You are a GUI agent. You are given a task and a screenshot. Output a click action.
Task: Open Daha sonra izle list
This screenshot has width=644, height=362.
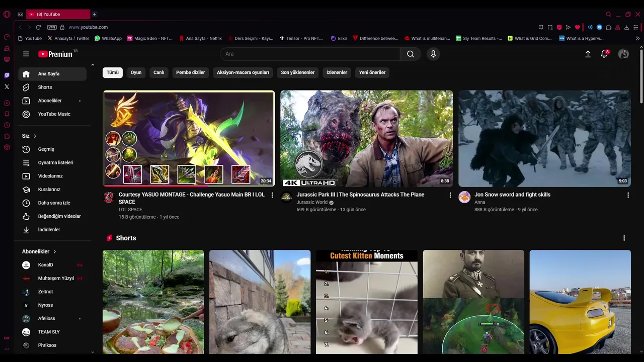click(52, 203)
